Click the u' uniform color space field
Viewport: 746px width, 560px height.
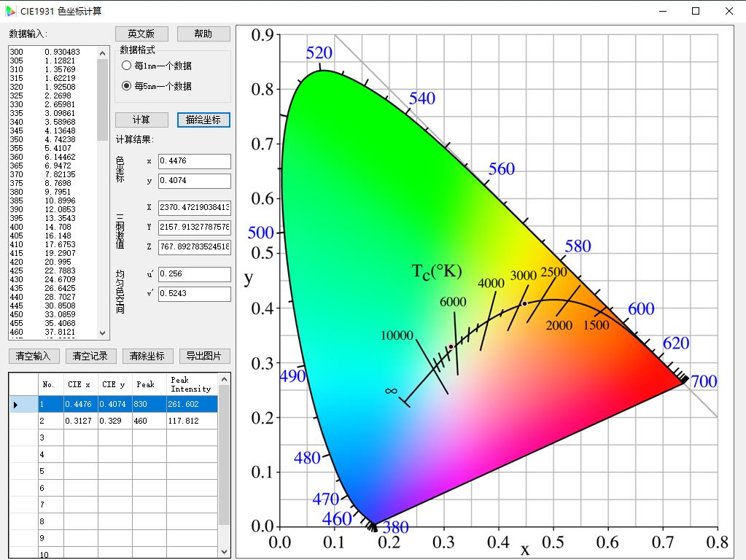click(195, 274)
